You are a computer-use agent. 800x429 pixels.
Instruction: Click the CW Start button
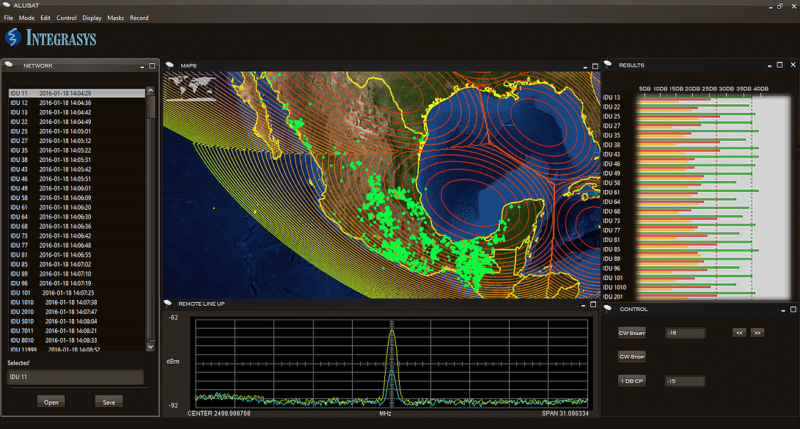click(631, 332)
